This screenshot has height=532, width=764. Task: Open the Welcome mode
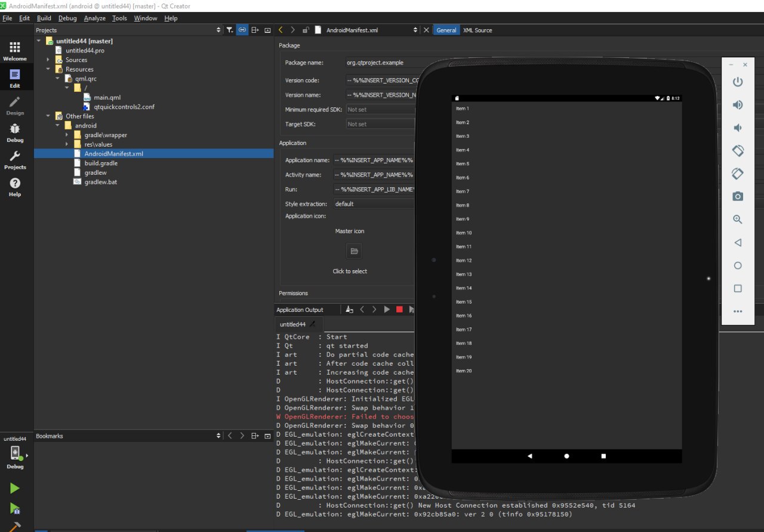15,51
